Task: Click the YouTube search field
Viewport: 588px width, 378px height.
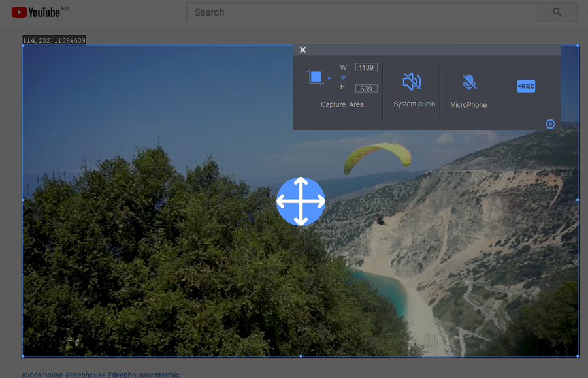Action: point(362,12)
